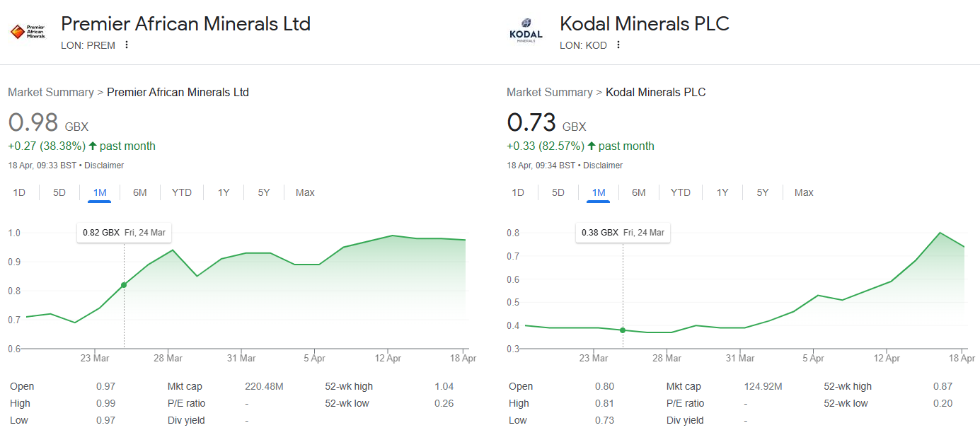The image size is (980, 435).
Task: Select the 5D range for Premier African Minerals
Action: [x=59, y=192]
